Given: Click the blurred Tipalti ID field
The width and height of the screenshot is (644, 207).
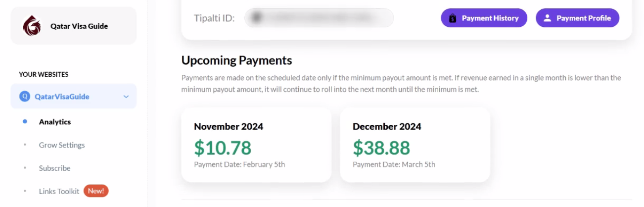Looking at the screenshot, I should coord(319,18).
